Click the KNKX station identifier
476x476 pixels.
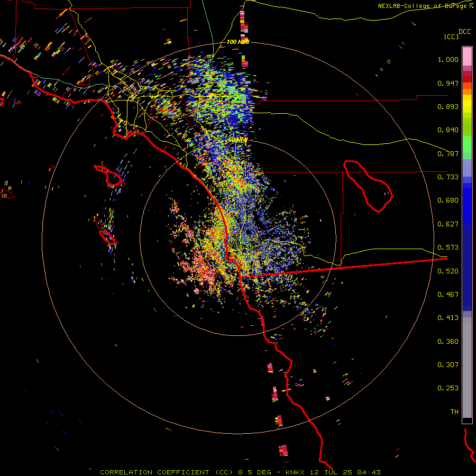[295, 472]
